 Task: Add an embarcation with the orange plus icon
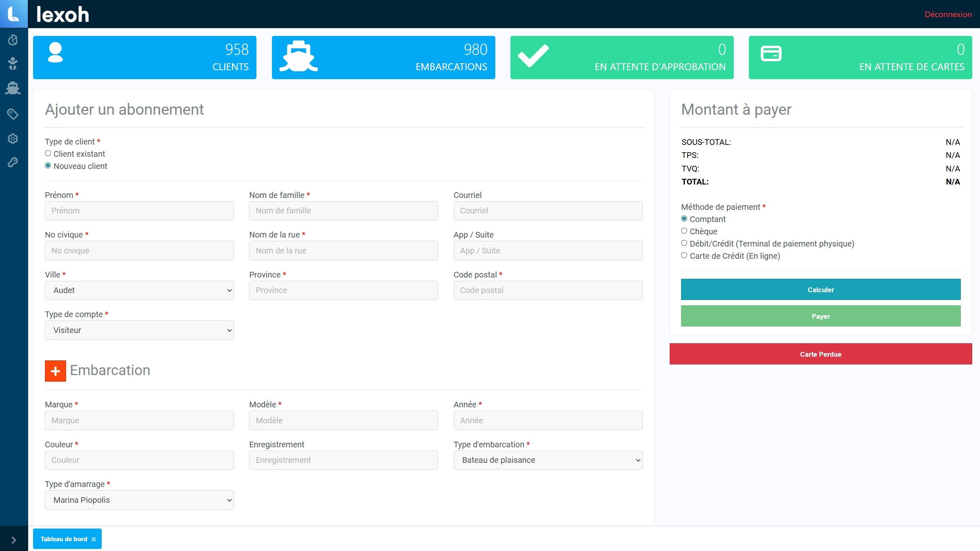pos(56,371)
